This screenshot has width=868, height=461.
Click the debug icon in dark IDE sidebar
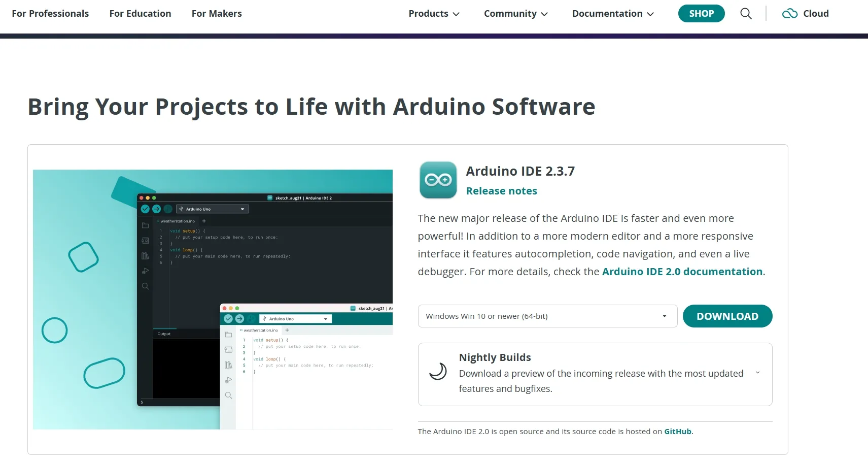145,271
